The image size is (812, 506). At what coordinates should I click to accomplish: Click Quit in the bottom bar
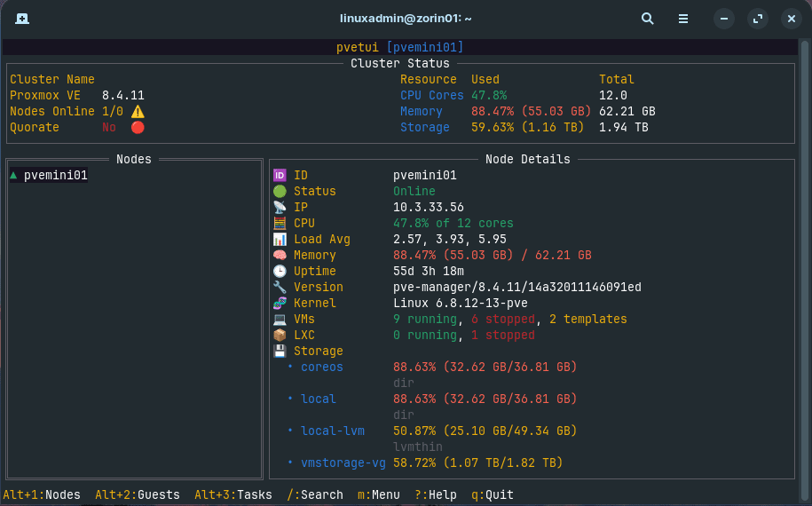(493, 494)
